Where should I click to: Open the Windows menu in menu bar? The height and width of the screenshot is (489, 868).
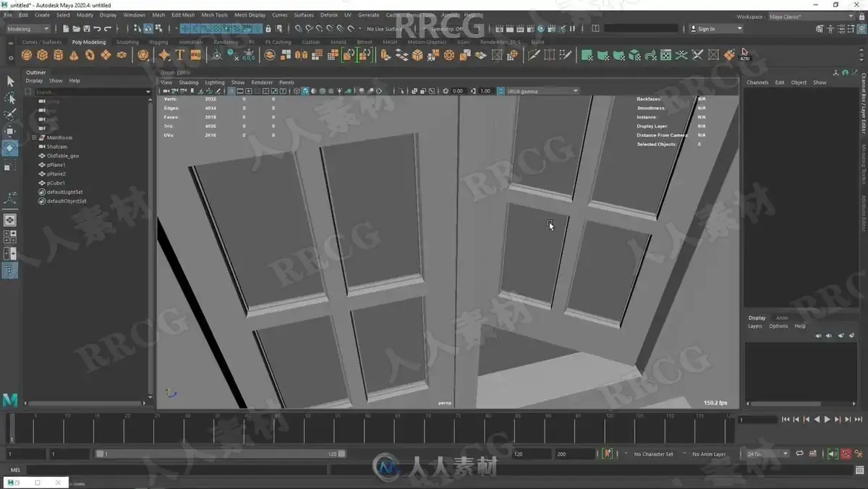(134, 14)
